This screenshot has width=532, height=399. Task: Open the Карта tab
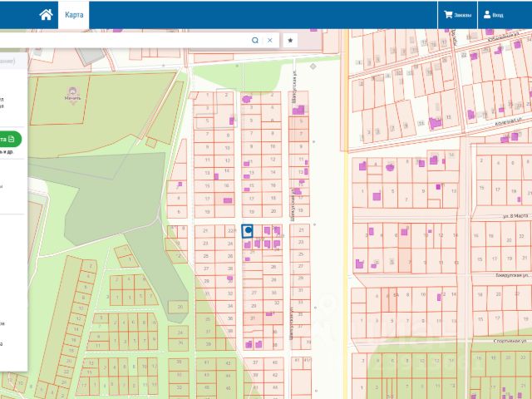pyautogui.click(x=74, y=15)
